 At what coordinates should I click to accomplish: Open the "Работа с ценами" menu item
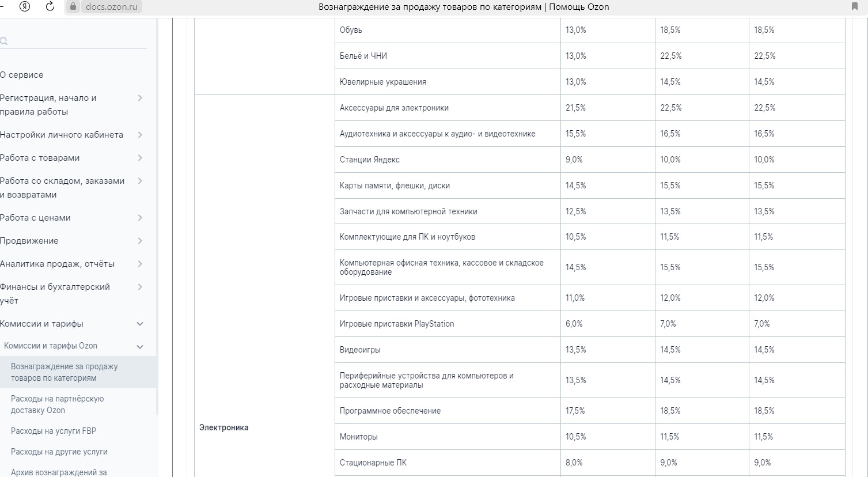pos(36,218)
